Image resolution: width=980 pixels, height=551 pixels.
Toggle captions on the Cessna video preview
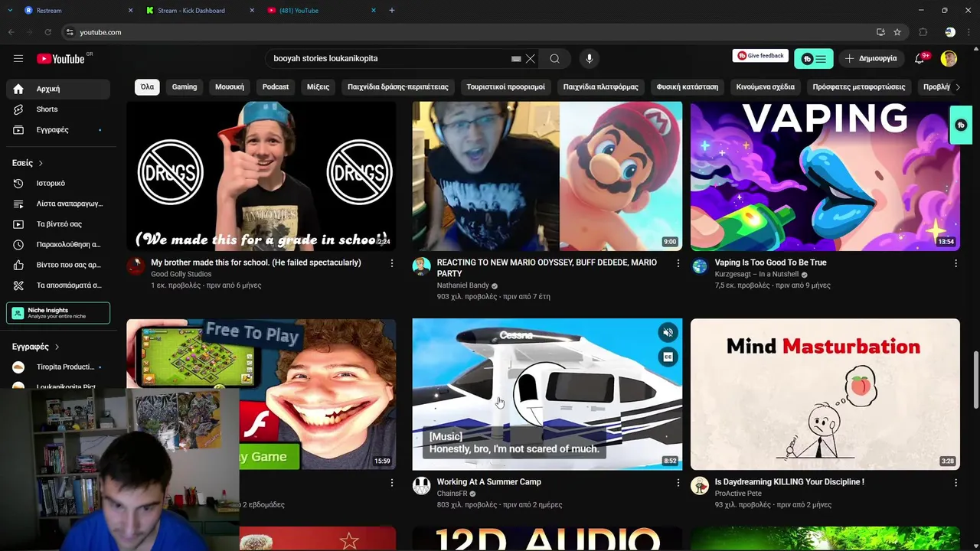[668, 357]
